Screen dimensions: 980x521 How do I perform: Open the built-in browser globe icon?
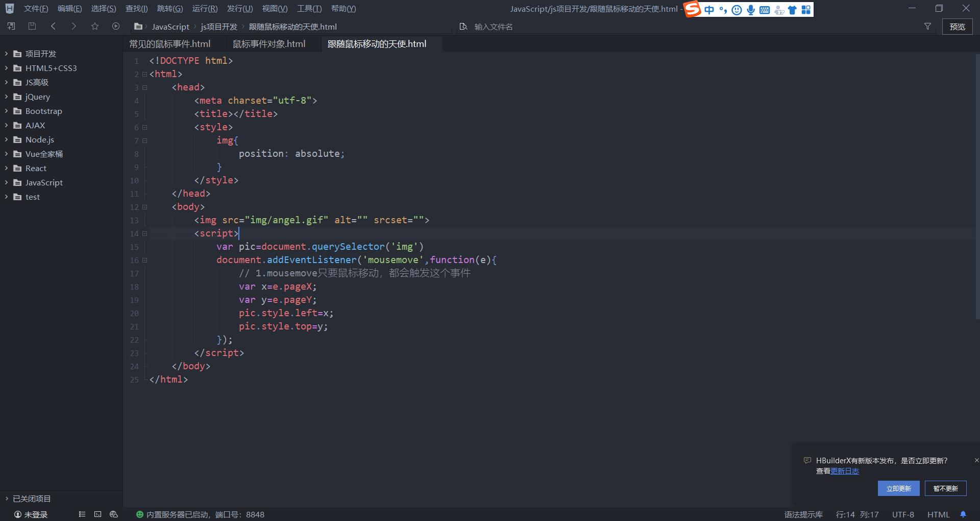click(114, 514)
